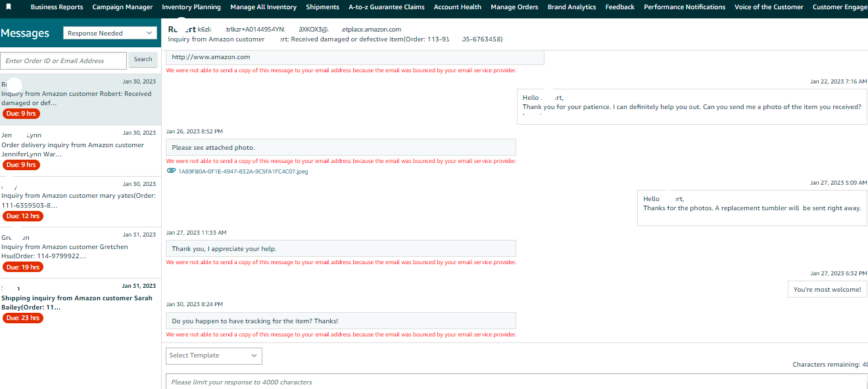Screen dimensions: 868x389
Task: Open A-to-z Guarantee Claims
Action: pos(387,7)
